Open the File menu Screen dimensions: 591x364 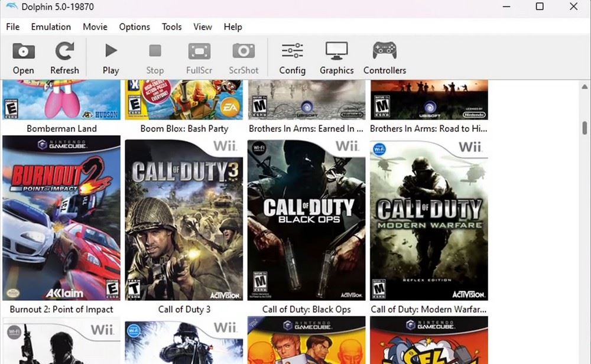click(x=13, y=27)
